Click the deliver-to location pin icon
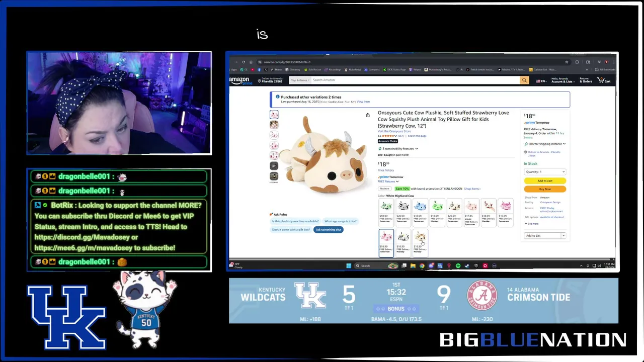This screenshot has height=362, width=644. pos(259,80)
